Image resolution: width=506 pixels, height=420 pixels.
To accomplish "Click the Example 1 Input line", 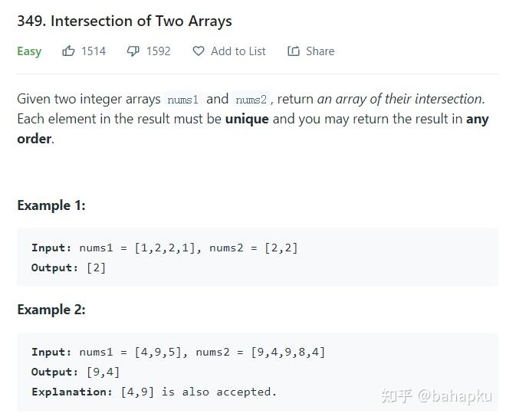I will (165, 248).
